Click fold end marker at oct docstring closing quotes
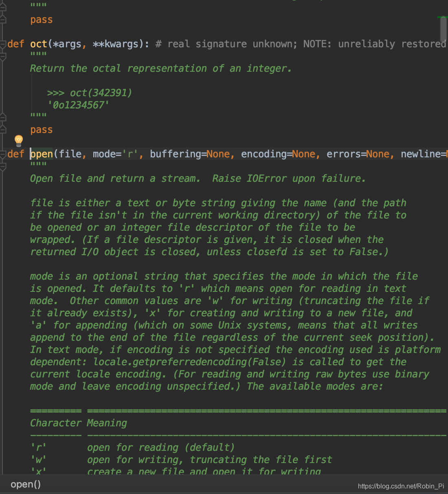Viewport: 448px width, 494px height. tap(3, 117)
